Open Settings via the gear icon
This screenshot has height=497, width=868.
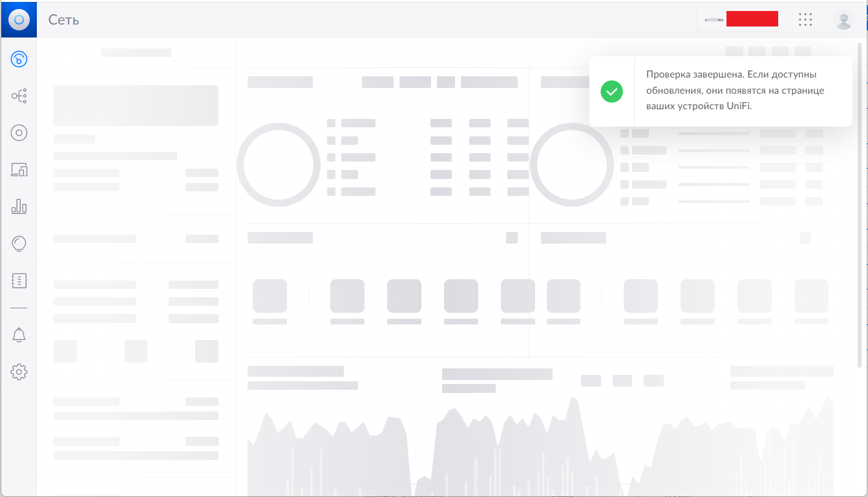pos(19,372)
